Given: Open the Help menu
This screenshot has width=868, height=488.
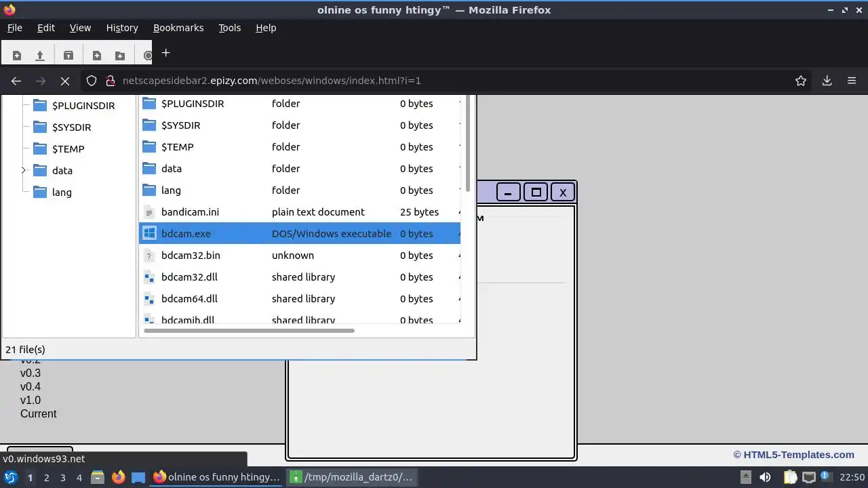Looking at the screenshot, I should pos(266,28).
